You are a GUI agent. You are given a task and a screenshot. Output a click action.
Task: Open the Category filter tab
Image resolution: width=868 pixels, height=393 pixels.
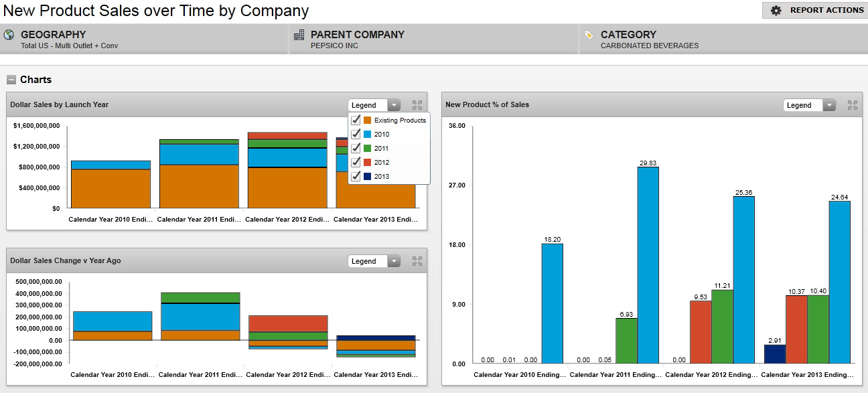tap(723, 40)
